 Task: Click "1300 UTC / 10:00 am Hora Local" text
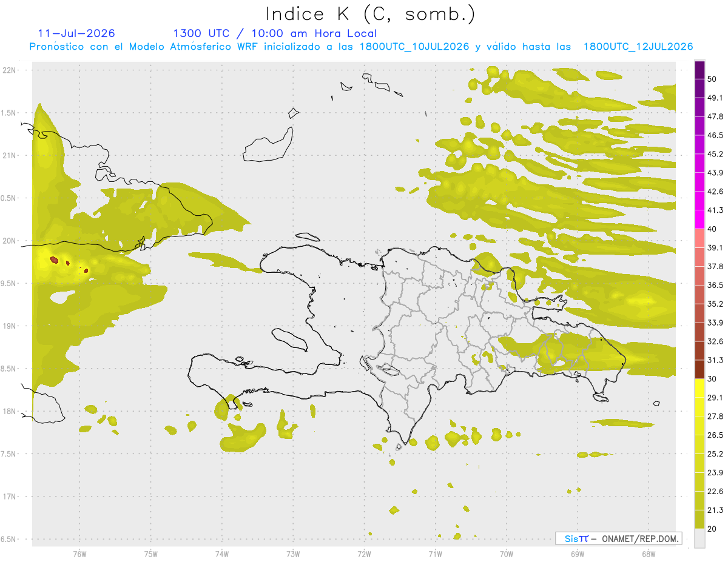tap(275, 33)
